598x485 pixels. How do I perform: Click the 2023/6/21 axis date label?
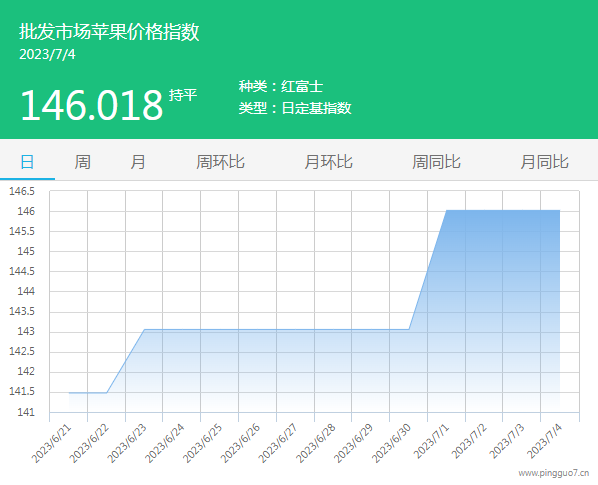point(51,443)
